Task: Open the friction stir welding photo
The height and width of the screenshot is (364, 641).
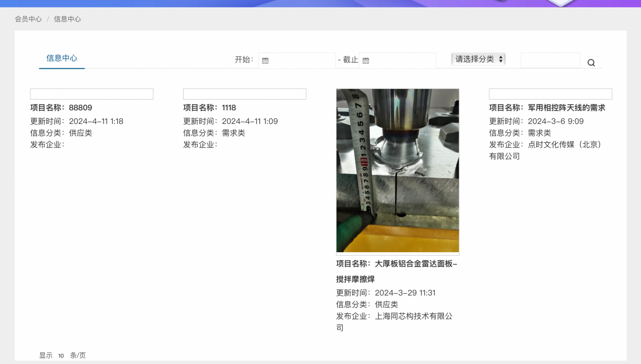Action: click(x=397, y=170)
